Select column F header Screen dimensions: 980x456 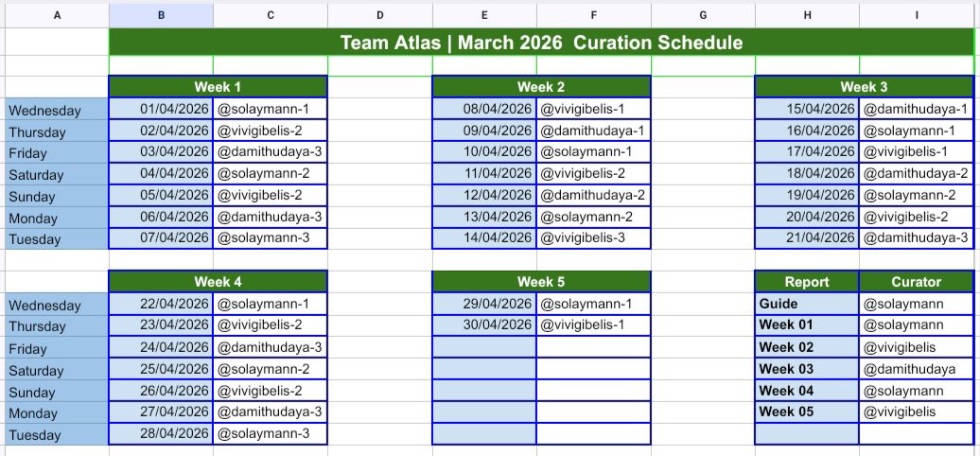(x=594, y=16)
